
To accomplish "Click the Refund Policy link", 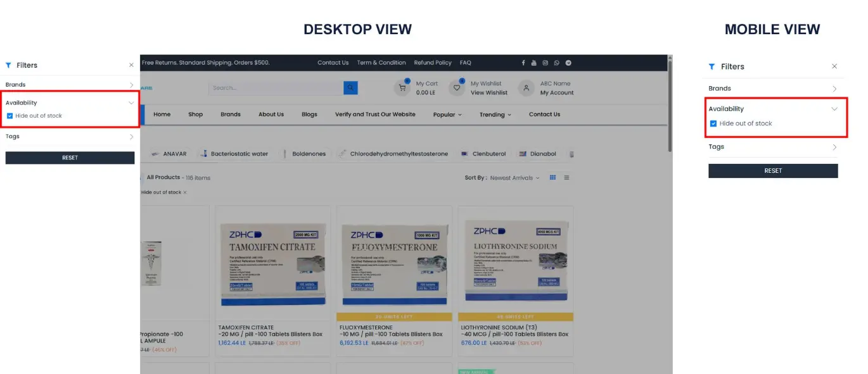I will pos(433,63).
